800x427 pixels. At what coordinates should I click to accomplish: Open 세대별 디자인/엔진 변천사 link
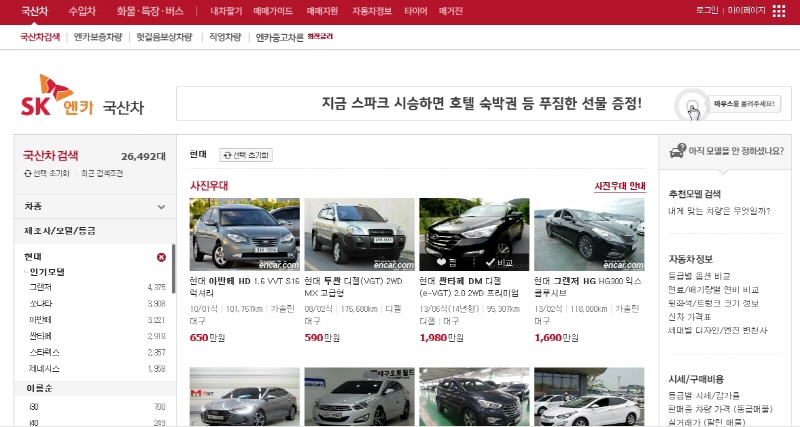718,331
